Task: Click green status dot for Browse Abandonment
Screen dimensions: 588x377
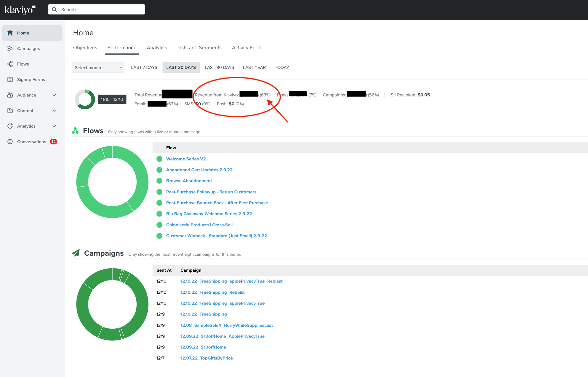Action: tap(159, 181)
